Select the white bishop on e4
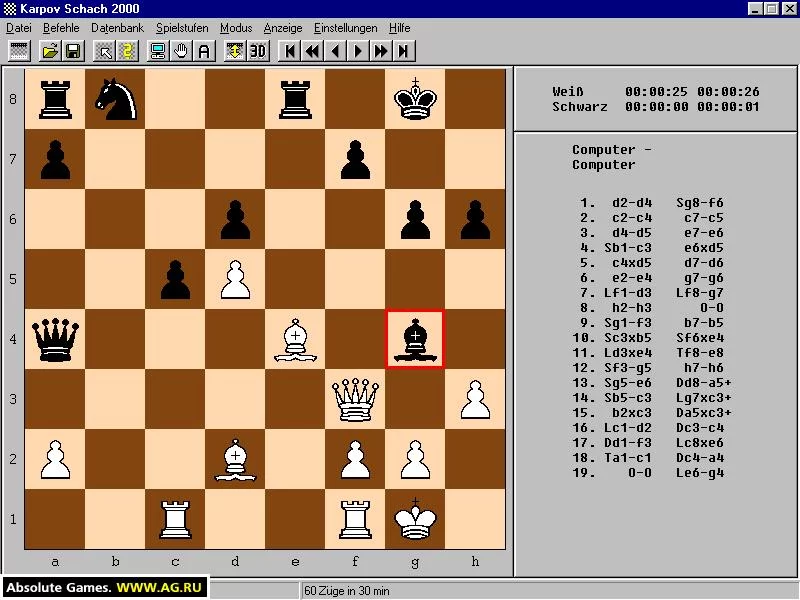This screenshot has height=600, width=800. click(x=295, y=339)
